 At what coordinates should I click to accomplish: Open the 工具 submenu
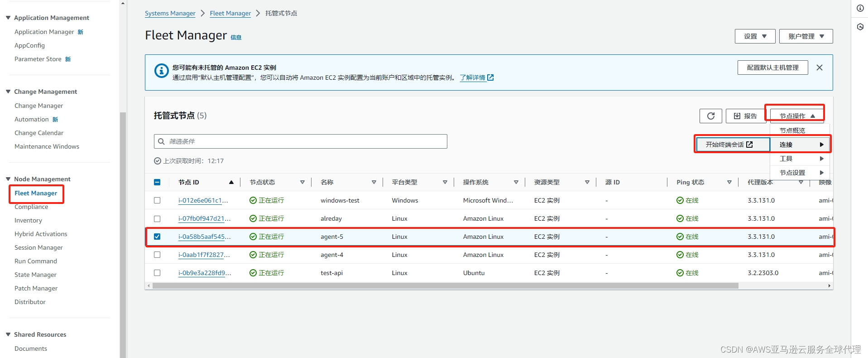800,159
